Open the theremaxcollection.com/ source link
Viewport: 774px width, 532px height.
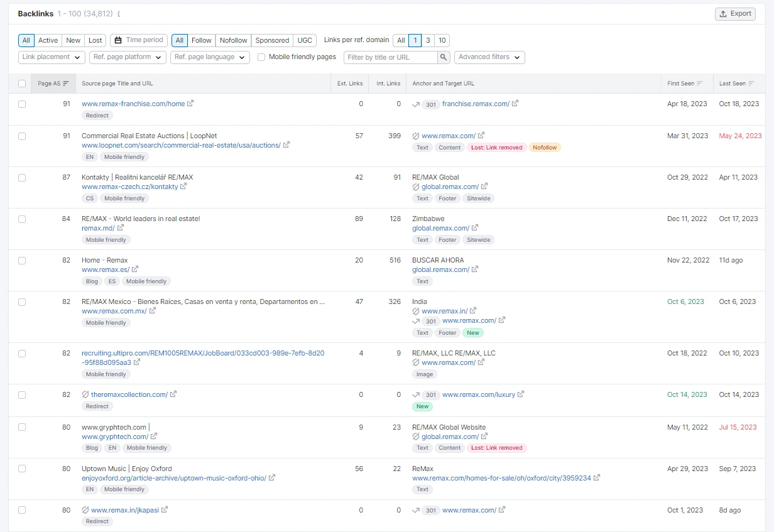(129, 394)
